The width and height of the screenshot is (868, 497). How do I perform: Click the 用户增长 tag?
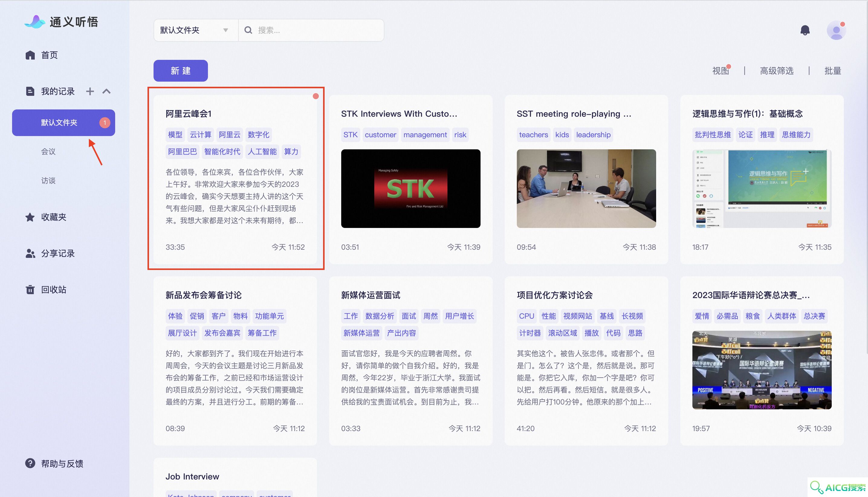coord(459,316)
